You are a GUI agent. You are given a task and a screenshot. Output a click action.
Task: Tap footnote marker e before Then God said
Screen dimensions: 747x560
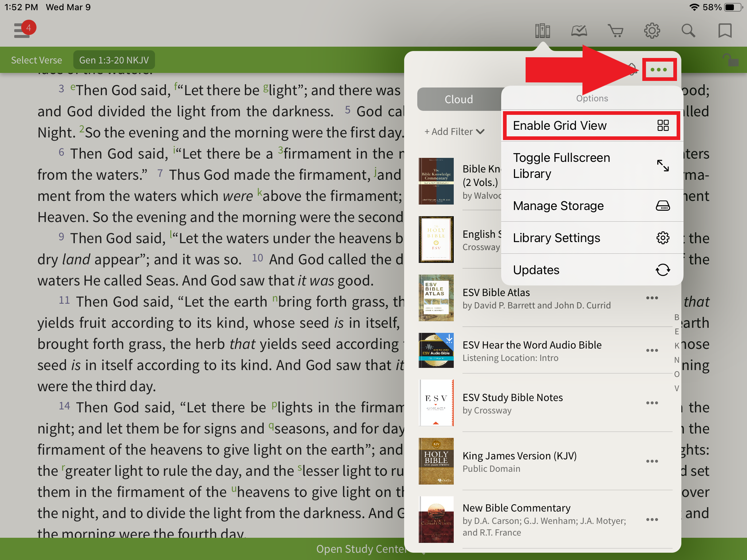(73, 87)
